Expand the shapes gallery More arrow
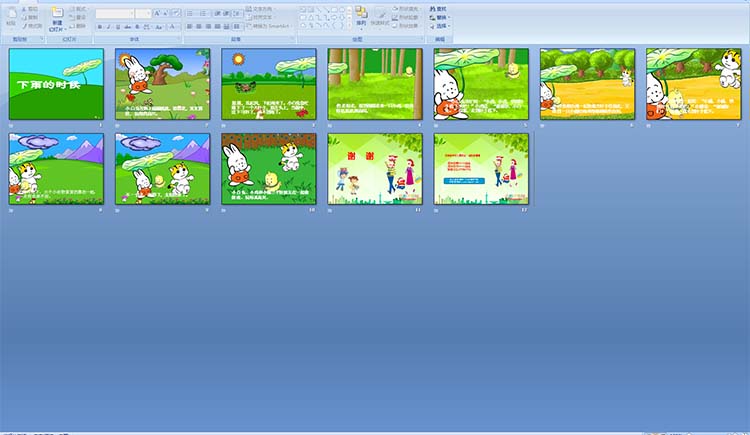 [x=349, y=26]
